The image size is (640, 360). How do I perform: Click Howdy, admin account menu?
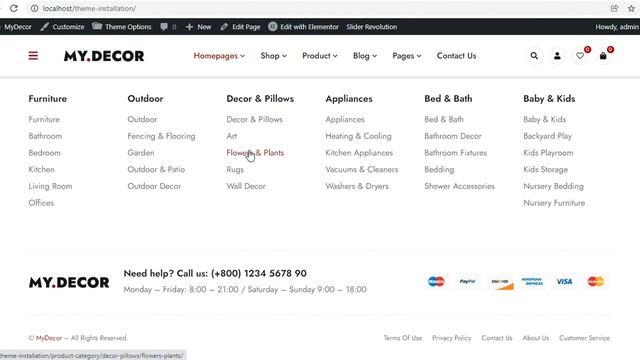(x=617, y=27)
